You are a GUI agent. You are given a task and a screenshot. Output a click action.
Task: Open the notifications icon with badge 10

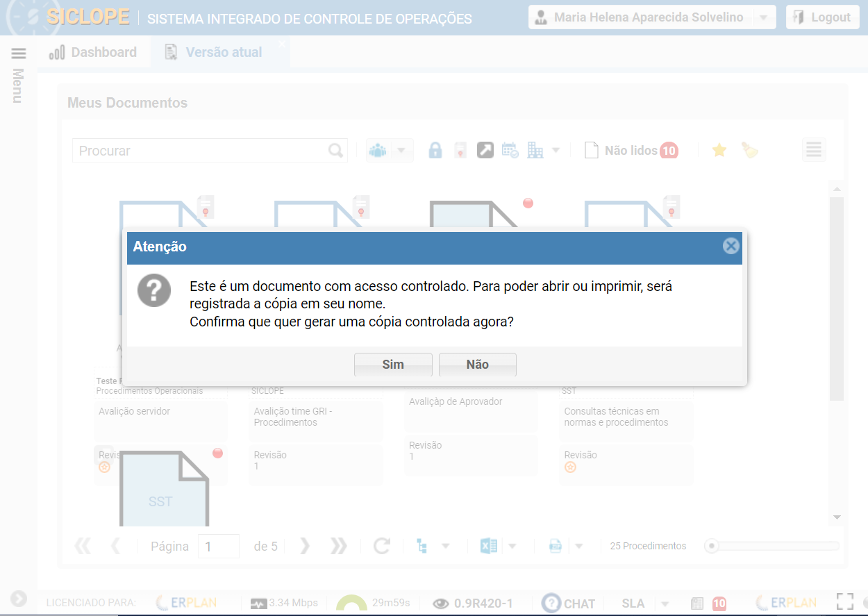(x=709, y=603)
